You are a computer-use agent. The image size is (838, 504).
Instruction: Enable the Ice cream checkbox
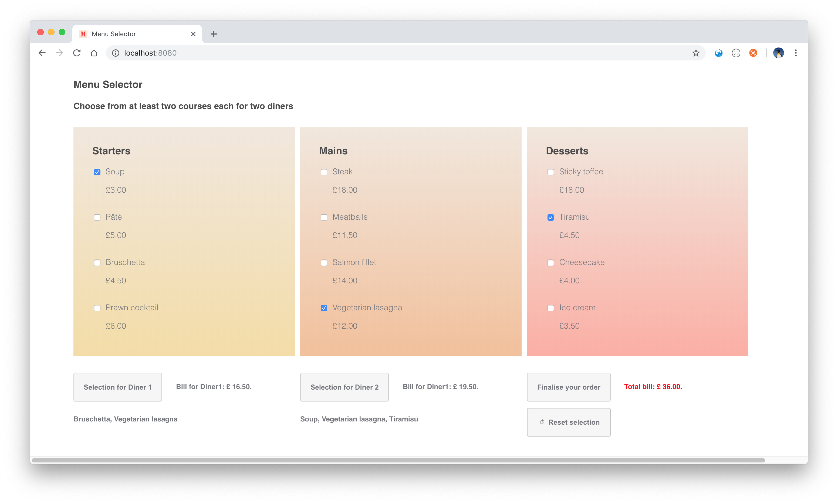pos(550,308)
